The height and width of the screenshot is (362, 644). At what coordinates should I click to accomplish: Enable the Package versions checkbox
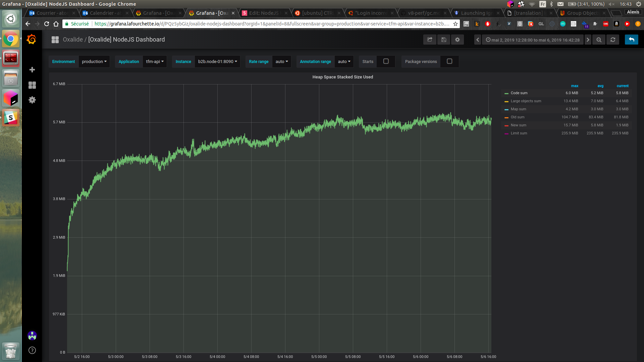coord(449,61)
